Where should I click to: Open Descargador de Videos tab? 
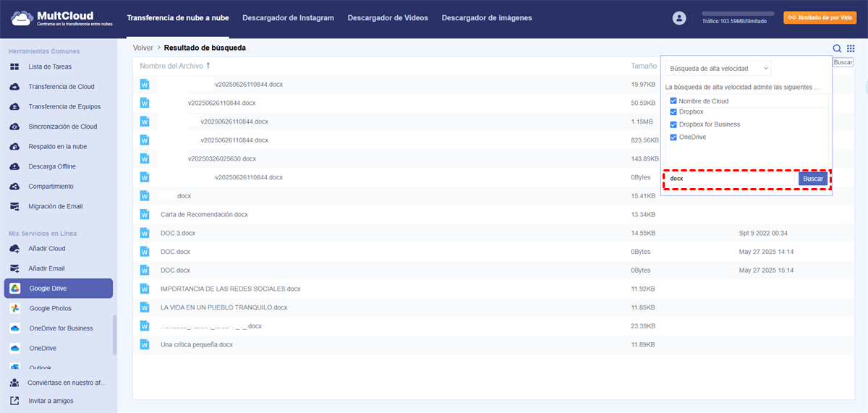point(388,18)
